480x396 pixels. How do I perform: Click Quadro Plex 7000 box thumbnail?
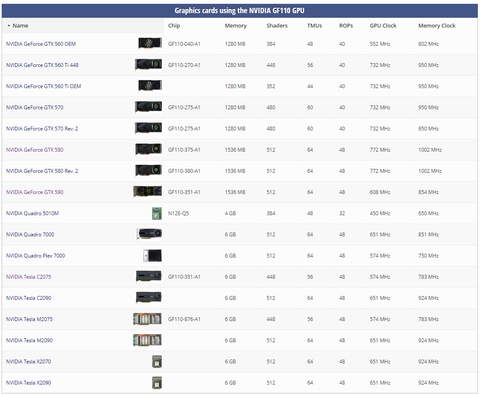click(x=153, y=256)
